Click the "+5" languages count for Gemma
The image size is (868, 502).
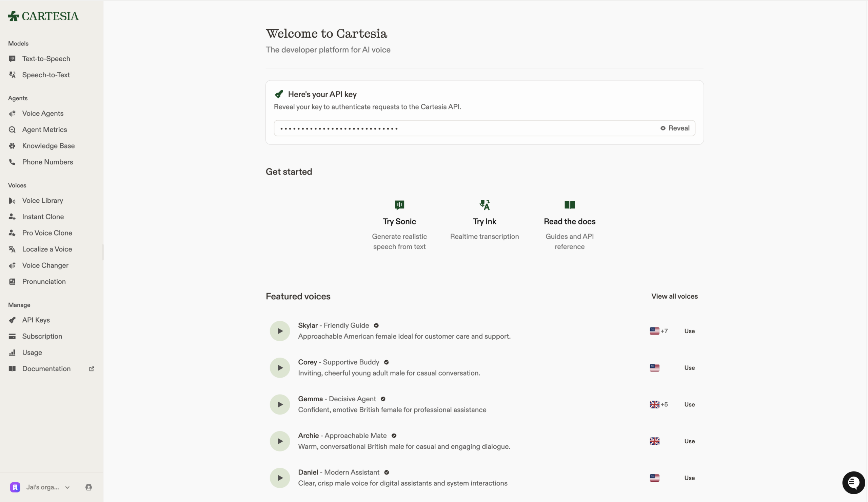click(664, 405)
